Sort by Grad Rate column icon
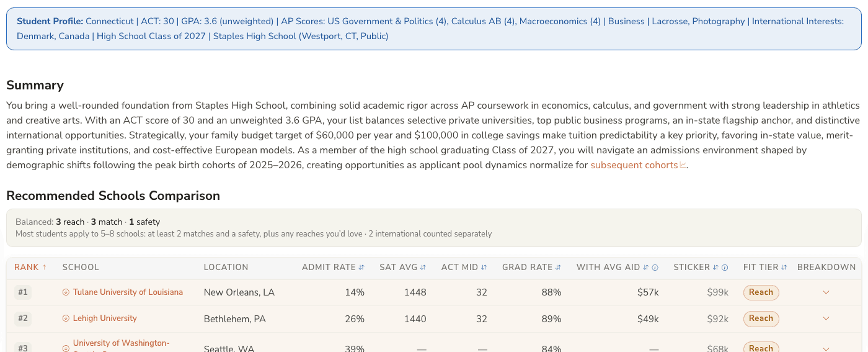 pyautogui.click(x=558, y=268)
